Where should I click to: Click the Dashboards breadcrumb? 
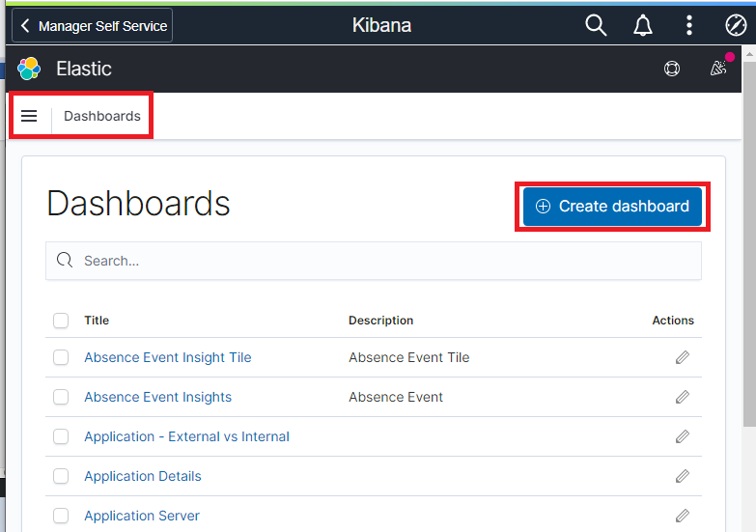[x=102, y=116]
